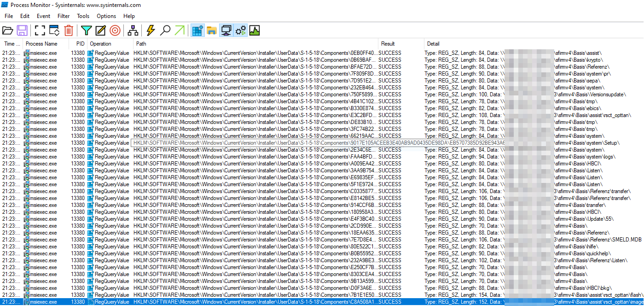
Task: Click the Open file toolbar icon
Action: click(x=7, y=30)
